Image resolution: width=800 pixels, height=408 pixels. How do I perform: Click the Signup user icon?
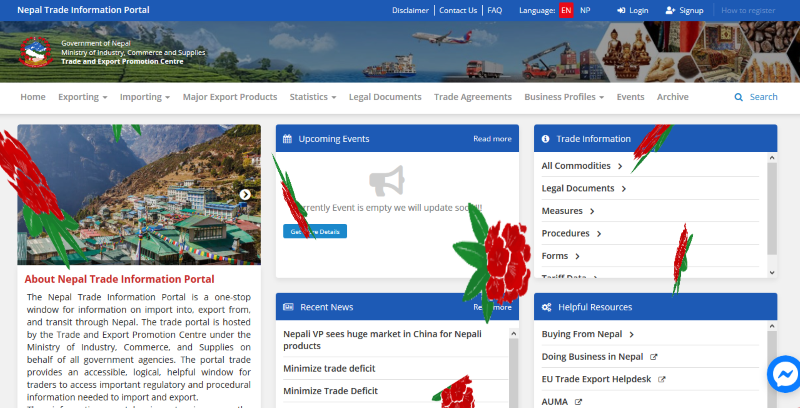coord(669,10)
